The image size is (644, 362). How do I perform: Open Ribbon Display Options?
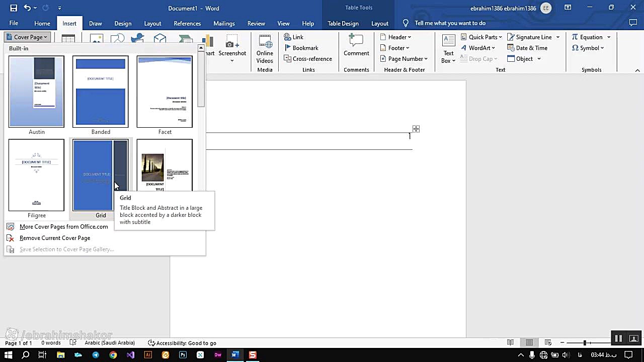(568, 8)
